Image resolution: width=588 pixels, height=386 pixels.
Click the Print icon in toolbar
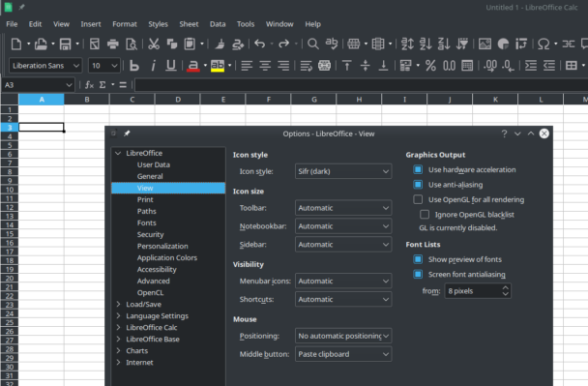pyautogui.click(x=113, y=45)
